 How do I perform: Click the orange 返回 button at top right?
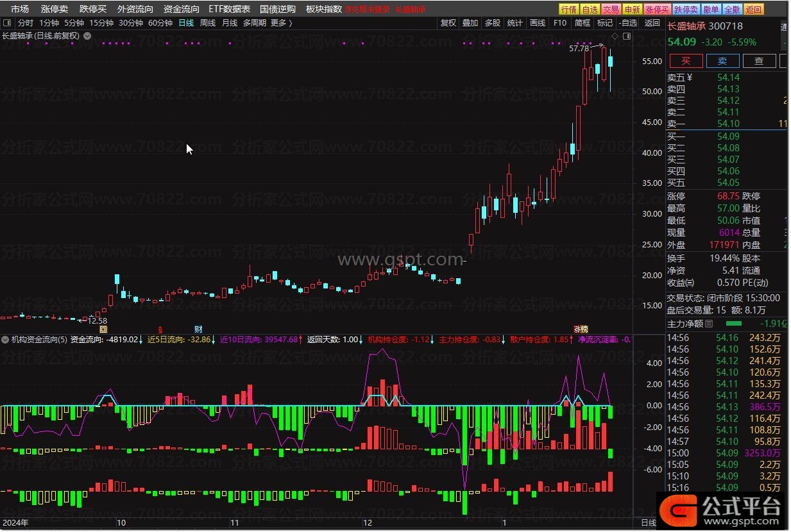754,9
